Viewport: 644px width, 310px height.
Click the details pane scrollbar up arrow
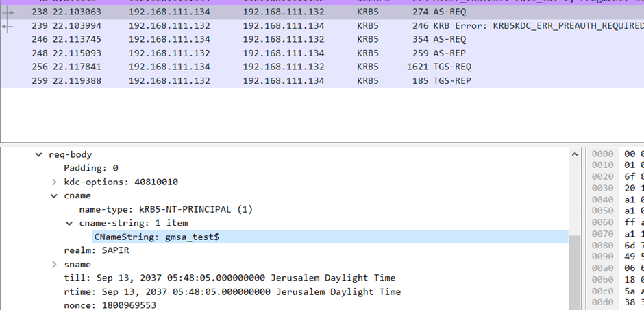574,155
